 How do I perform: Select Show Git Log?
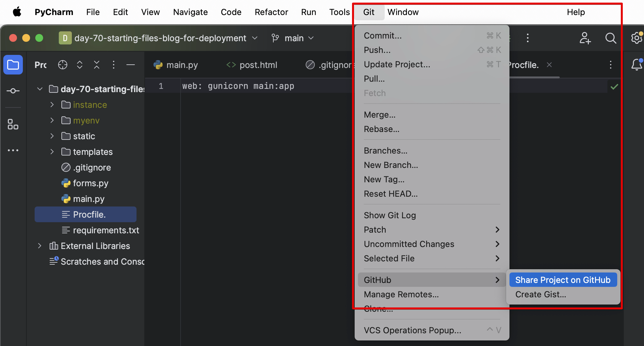tap(432, 215)
